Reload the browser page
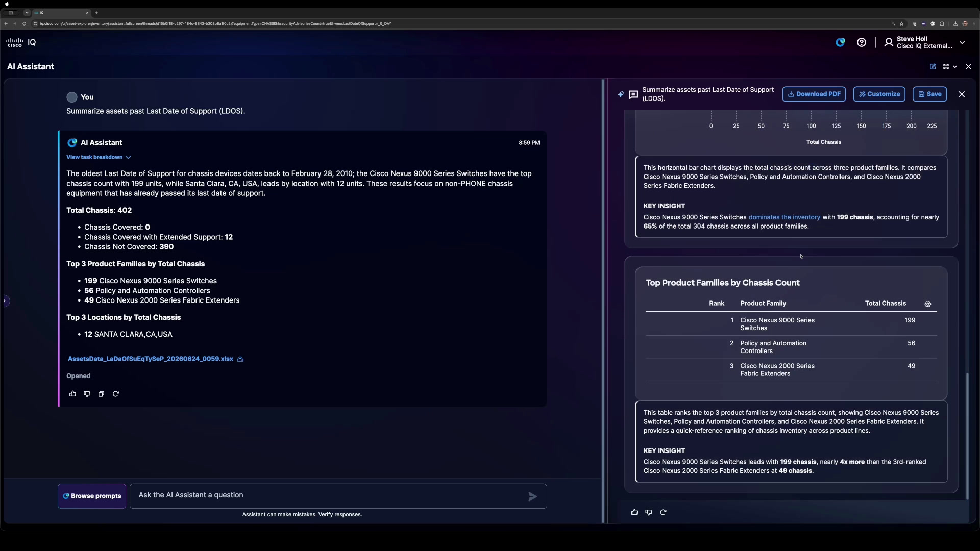This screenshot has width=980, height=551. click(x=24, y=23)
